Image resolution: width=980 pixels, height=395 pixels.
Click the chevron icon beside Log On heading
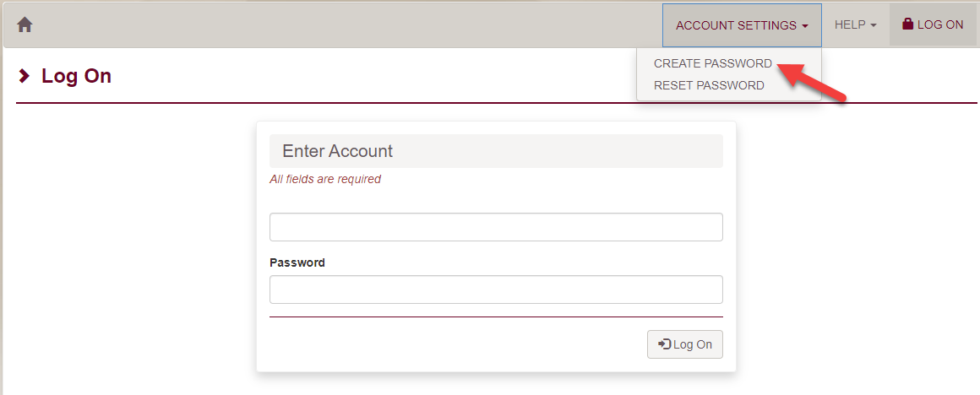tap(24, 76)
